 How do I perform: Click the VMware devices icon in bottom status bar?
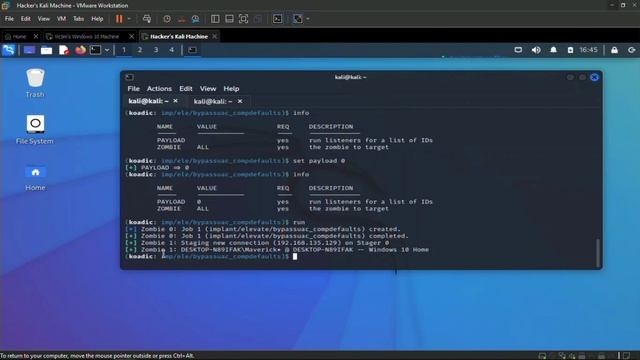542,356
